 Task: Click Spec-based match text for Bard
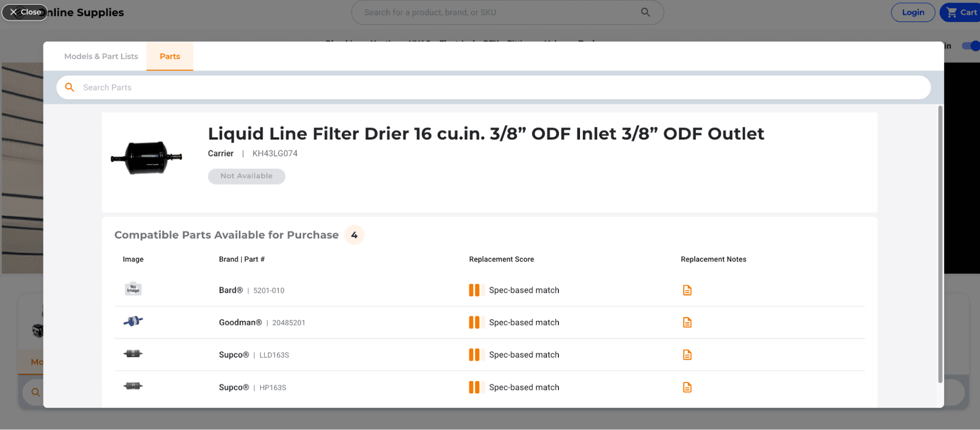524,290
